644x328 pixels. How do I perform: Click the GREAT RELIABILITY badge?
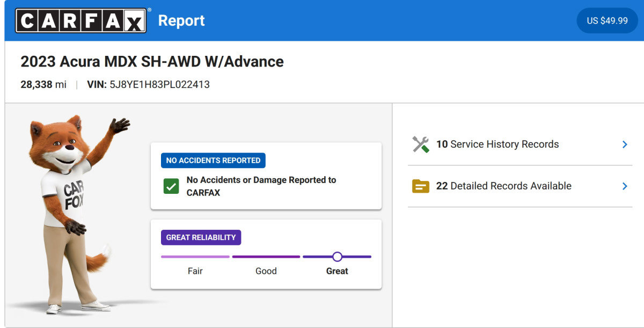(x=201, y=237)
